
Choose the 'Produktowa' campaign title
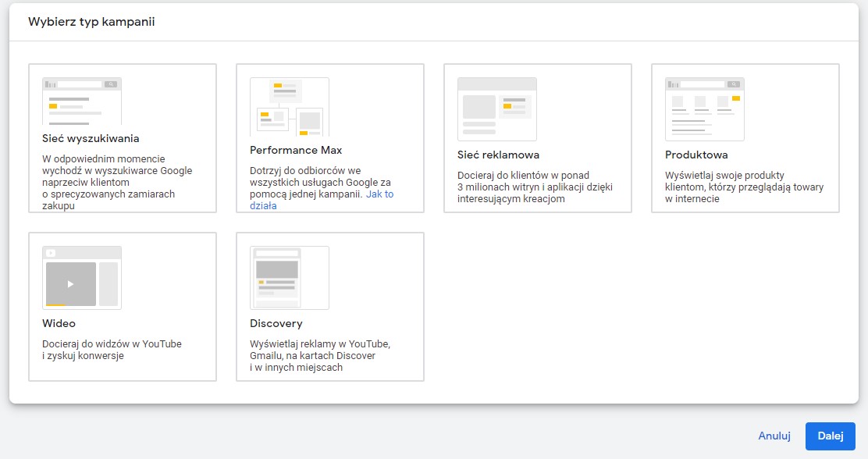click(696, 155)
